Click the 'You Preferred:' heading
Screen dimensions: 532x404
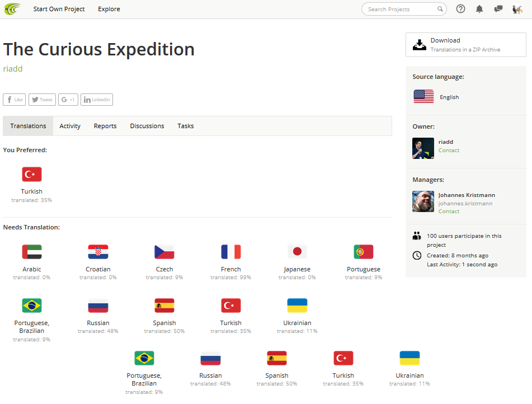click(x=25, y=150)
